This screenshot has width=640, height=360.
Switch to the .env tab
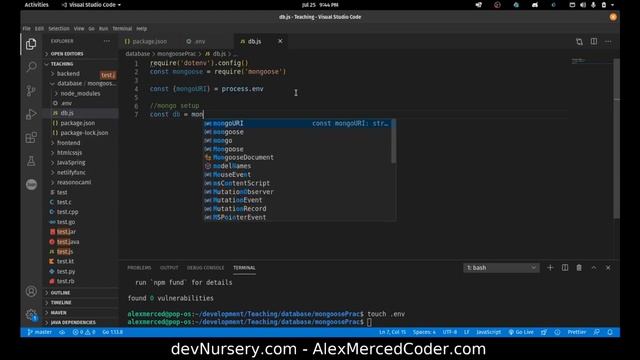(x=200, y=42)
